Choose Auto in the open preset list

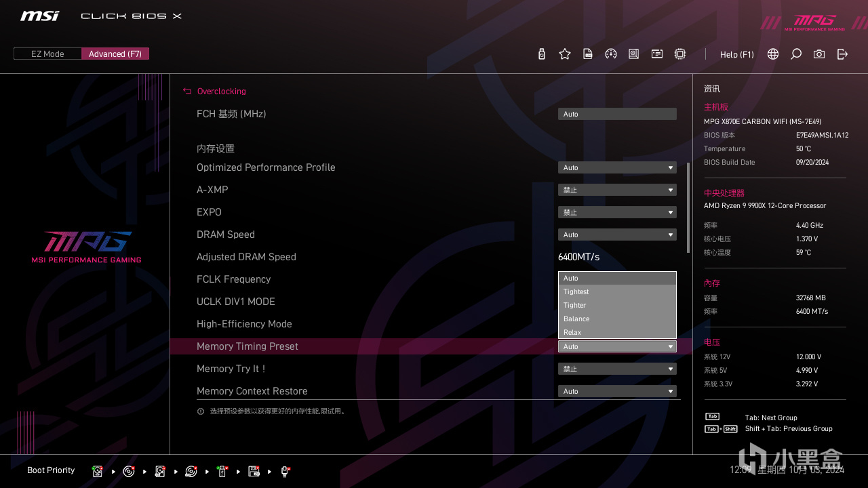tap(617, 278)
